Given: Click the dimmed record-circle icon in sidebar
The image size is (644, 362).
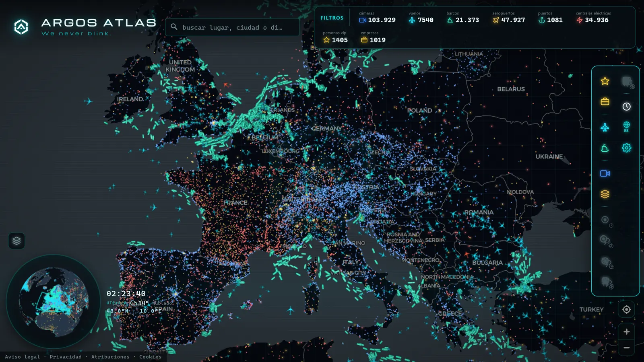Looking at the screenshot, I should [x=606, y=220].
